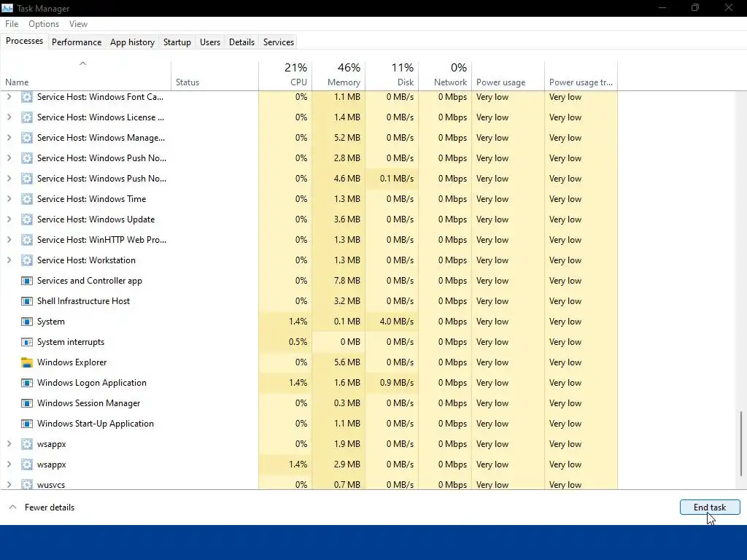Expand Service Host: Workstation row

coord(9,260)
